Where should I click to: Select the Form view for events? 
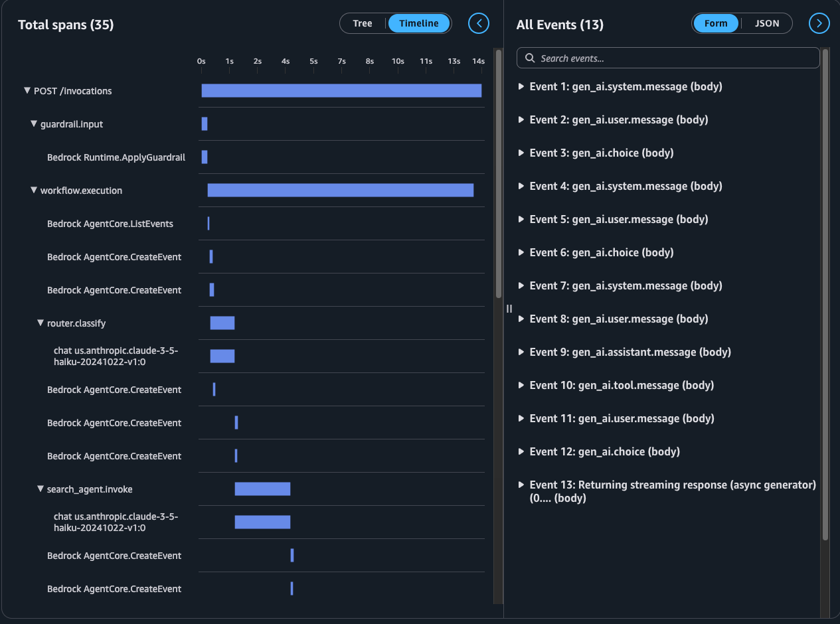[x=716, y=23]
